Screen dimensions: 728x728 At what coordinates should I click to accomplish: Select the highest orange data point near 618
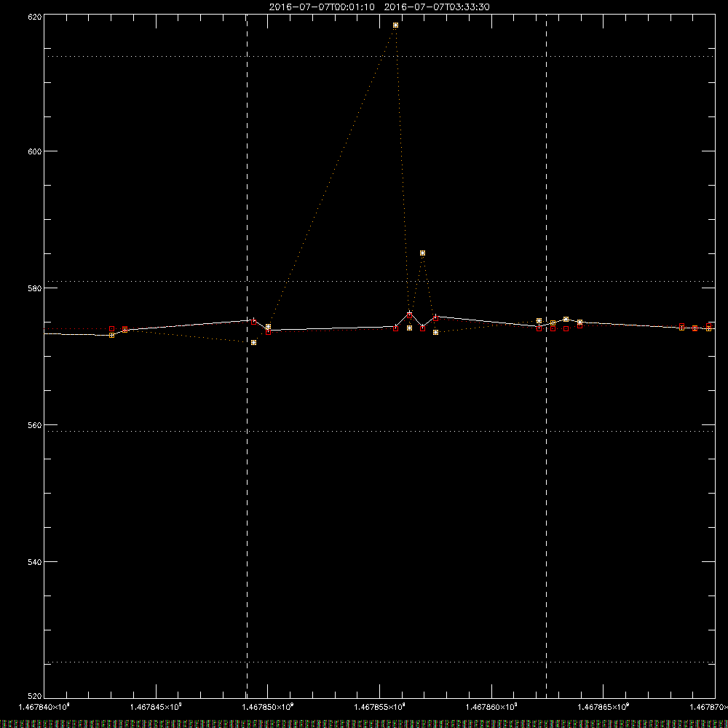[x=395, y=25]
